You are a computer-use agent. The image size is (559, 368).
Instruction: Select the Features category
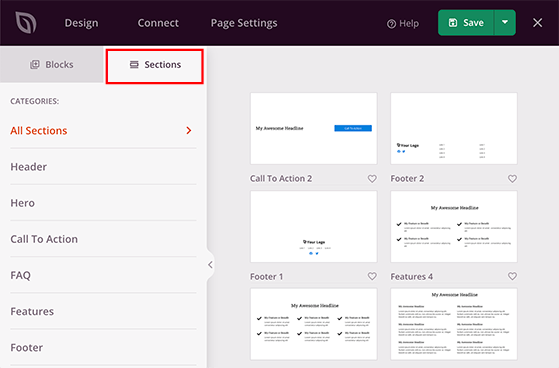pos(103,311)
